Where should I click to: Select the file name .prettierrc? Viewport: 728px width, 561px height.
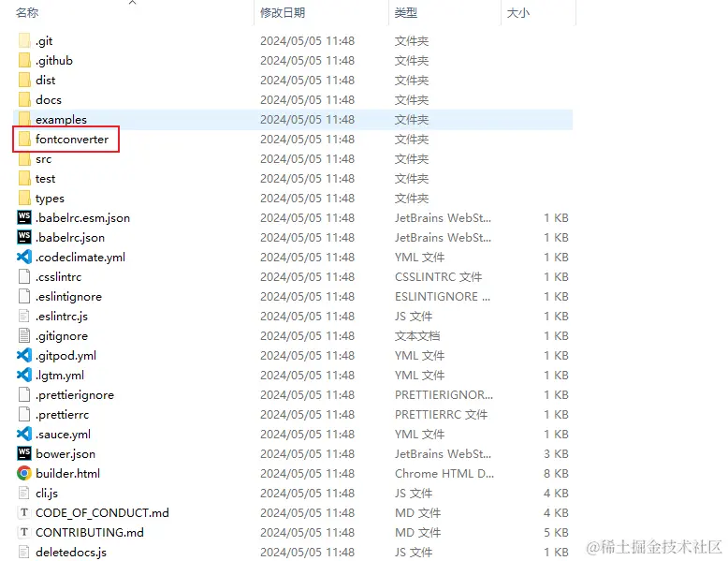click(x=62, y=414)
